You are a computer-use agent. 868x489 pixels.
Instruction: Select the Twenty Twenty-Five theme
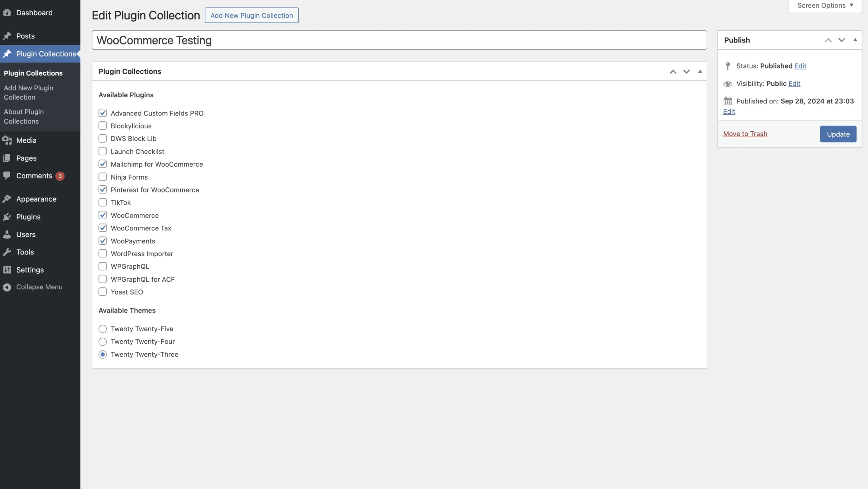[x=102, y=329]
